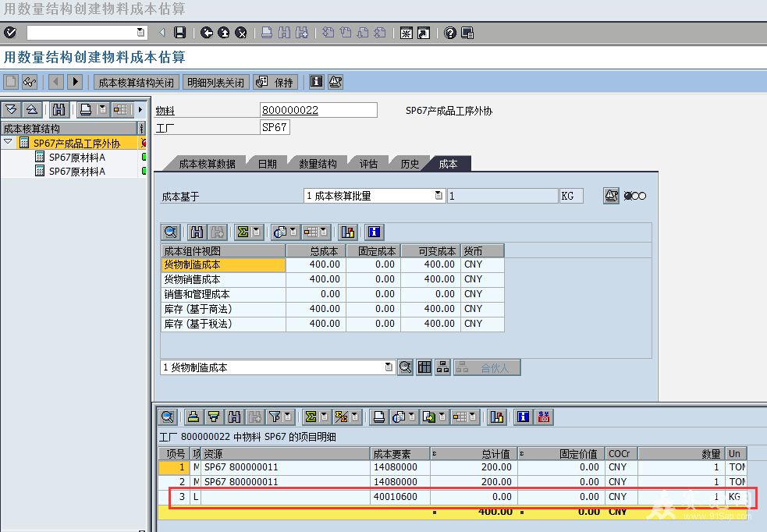Expand all nodes in costing structure
This screenshot has width=767, height=532.
click(11, 109)
